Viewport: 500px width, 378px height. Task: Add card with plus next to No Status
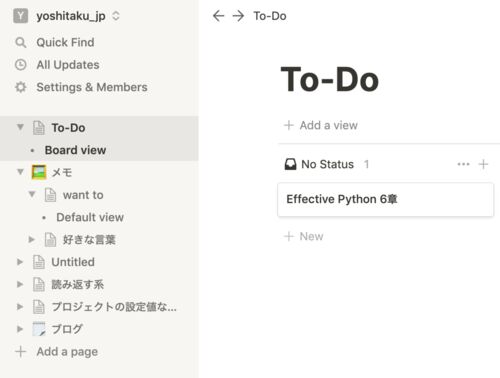(x=483, y=164)
